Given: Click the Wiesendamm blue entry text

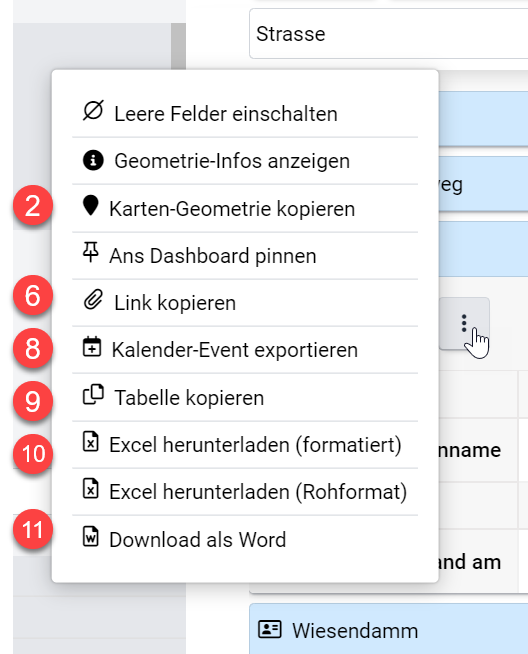Looking at the screenshot, I should click(x=355, y=630).
